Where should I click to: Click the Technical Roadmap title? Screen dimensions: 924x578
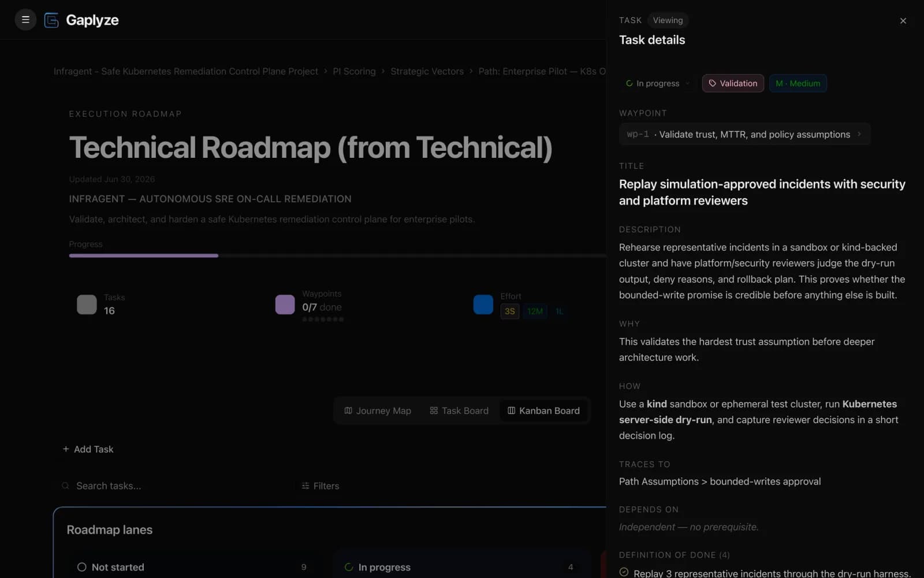click(x=311, y=147)
